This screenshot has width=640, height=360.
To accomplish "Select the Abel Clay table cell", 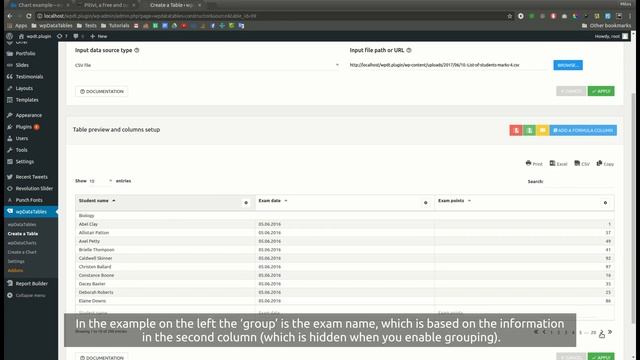I will [165, 224].
